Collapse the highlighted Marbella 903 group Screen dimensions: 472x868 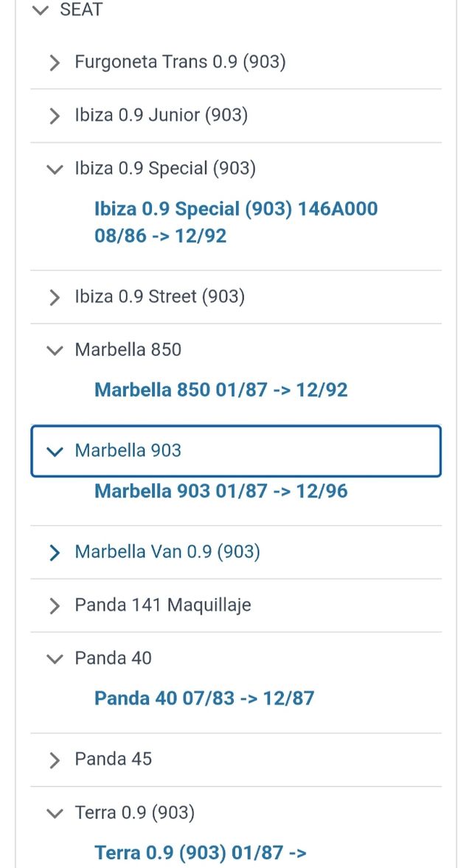pyautogui.click(x=54, y=451)
